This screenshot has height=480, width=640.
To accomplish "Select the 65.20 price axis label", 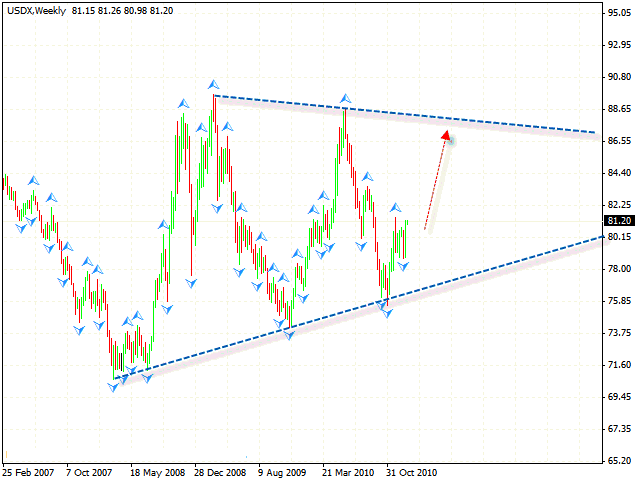I will tap(619, 461).
